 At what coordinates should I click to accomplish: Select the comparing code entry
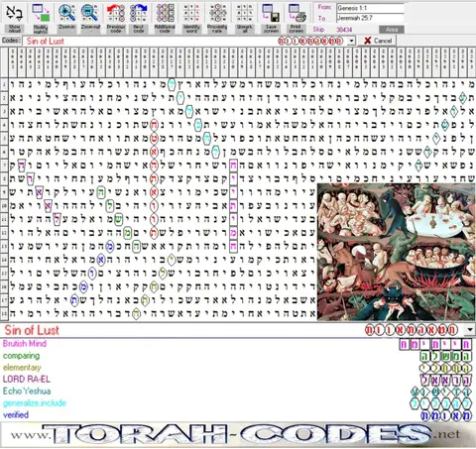coord(21,356)
